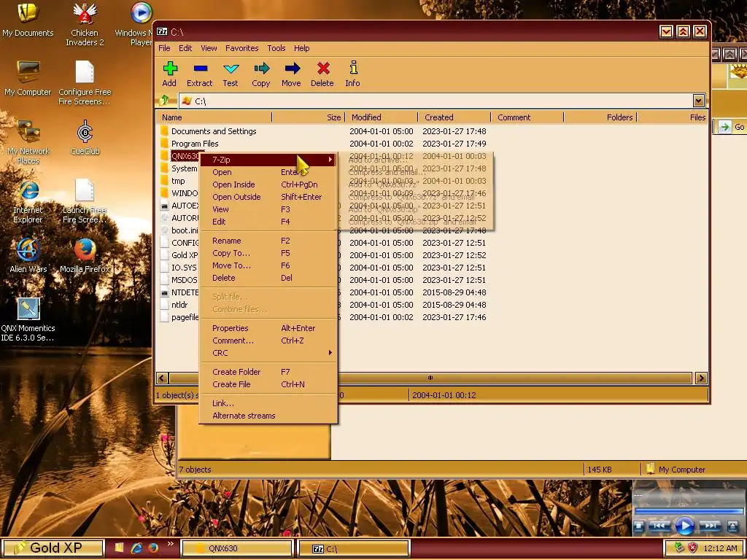747x560 pixels.
Task: Open My Computer desktop icon
Action: 28,79
